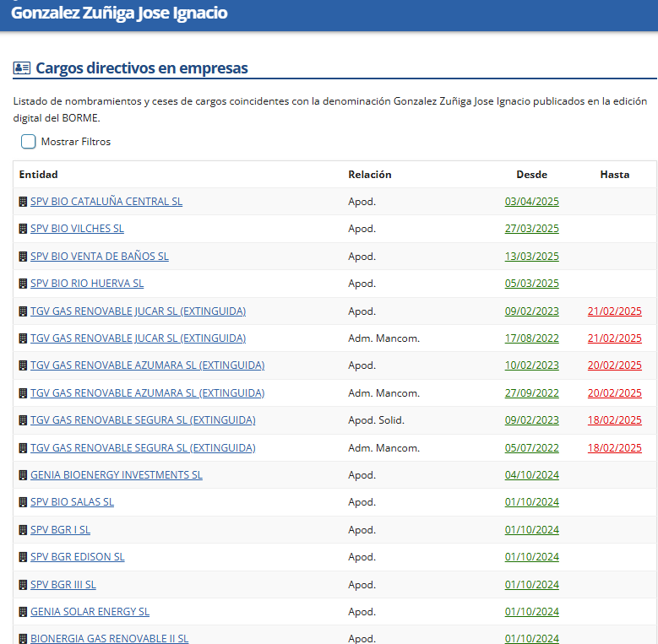Click the Entidad column header
The image size is (658, 644).
click(x=39, y=175)
